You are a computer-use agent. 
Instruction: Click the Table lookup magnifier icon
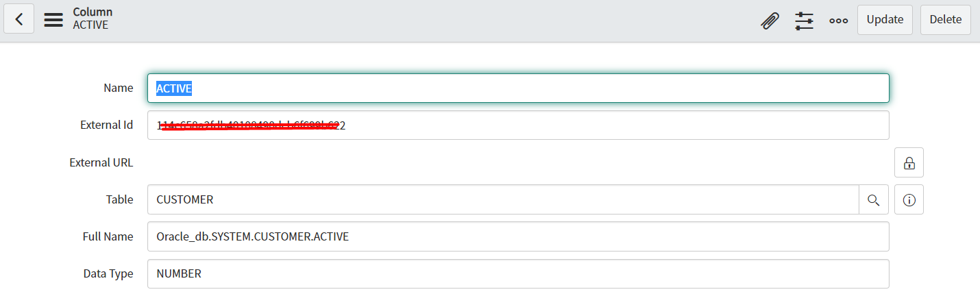(x=873, y=199)
